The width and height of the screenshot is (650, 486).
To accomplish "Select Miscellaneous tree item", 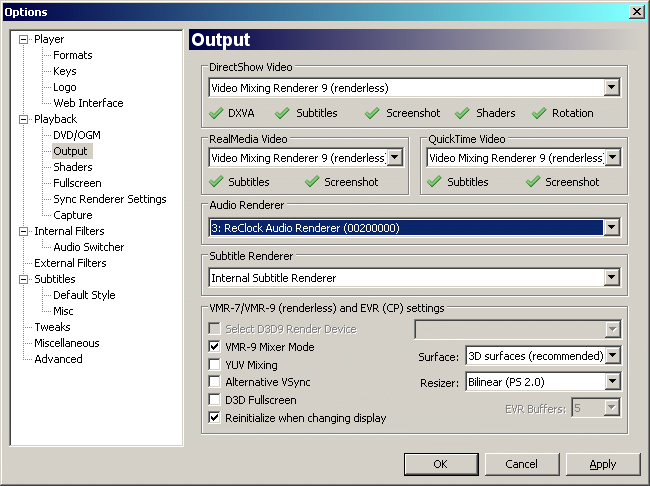I will [67, 343].
